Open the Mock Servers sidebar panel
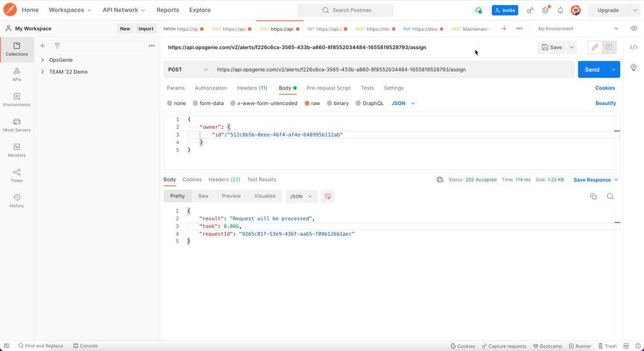The height and width of the screenshot is (351, 644). point(17,125)
